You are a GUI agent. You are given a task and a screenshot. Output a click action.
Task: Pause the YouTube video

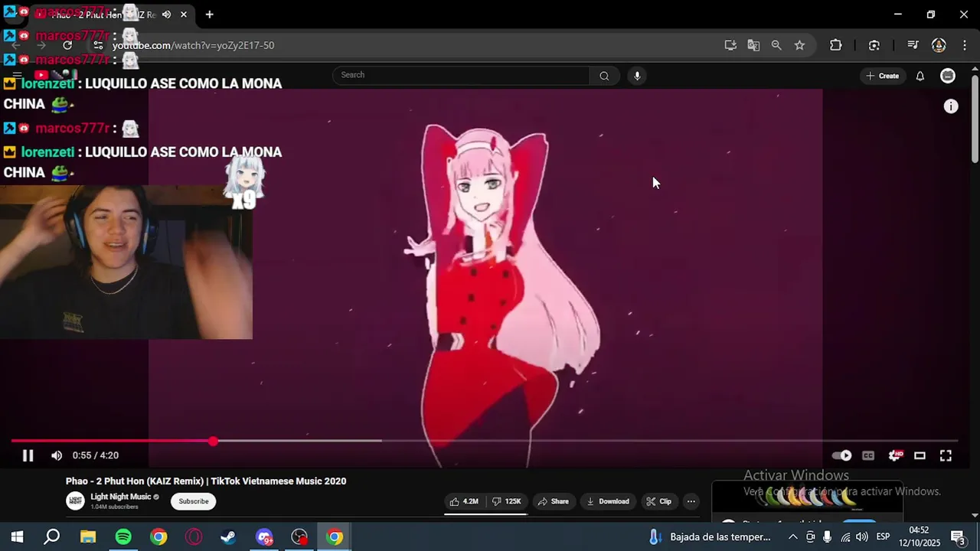(x=28, y=455)
